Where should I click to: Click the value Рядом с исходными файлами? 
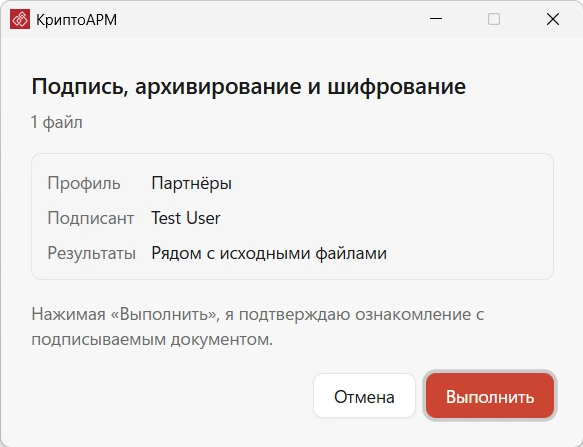[x=269, y=253]
